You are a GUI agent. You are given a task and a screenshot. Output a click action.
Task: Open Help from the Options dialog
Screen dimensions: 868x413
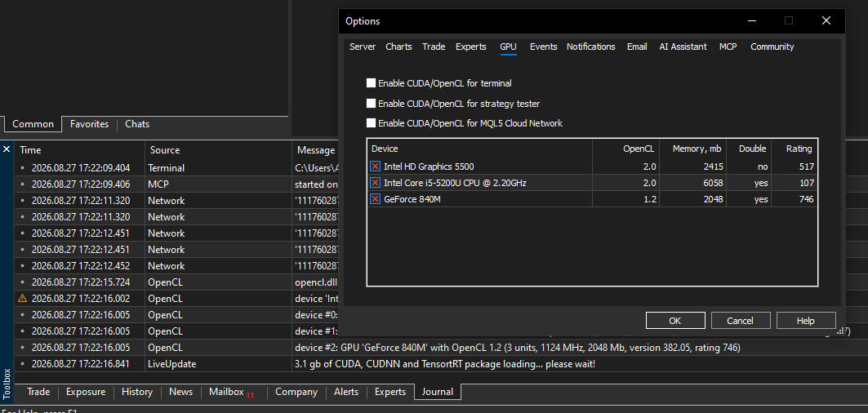click(806, 321)
